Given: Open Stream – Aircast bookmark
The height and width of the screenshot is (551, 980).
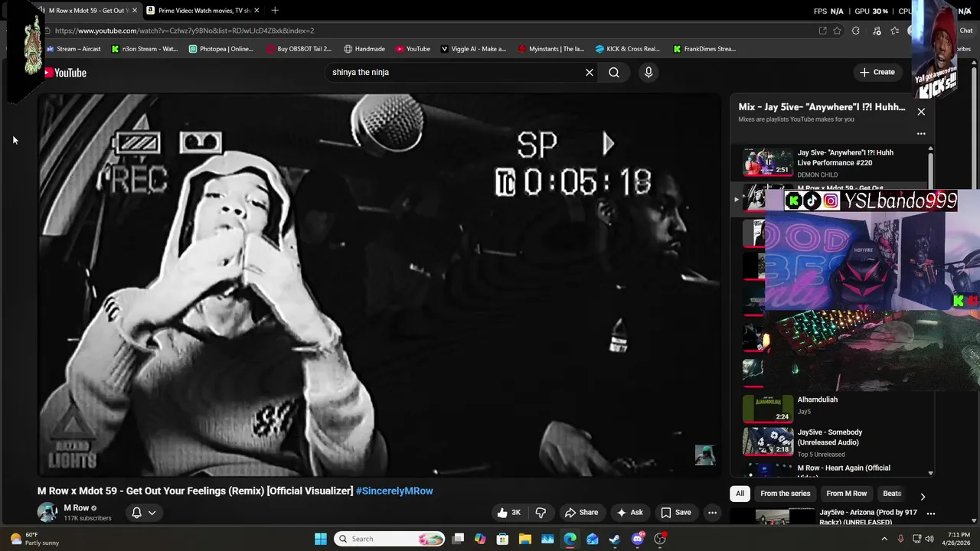Looking at the screenshot, I should (73, 49).
